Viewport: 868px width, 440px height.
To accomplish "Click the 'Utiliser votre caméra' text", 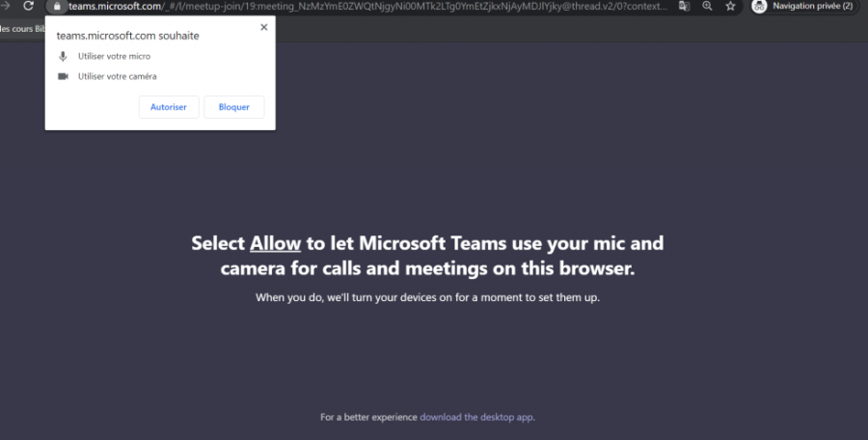I will click(118, 76).
